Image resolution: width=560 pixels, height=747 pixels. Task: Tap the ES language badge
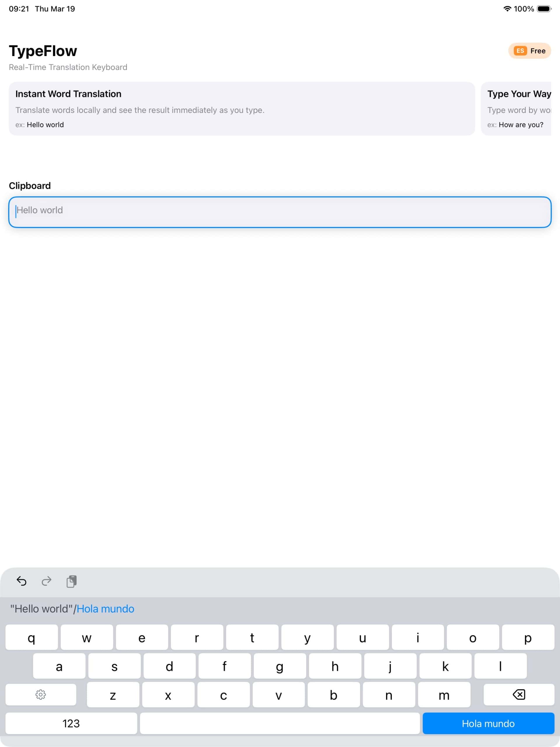pos(520,51)
